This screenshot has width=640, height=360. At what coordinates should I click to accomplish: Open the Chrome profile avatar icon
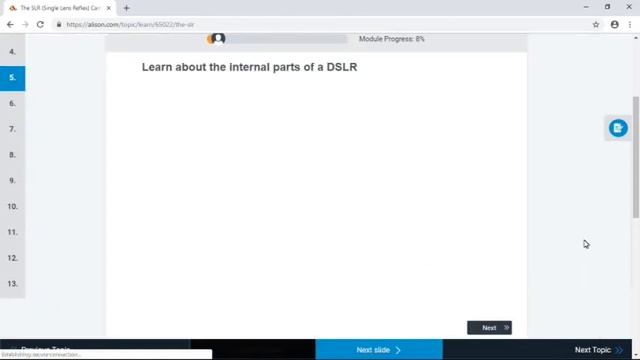[x=614, y=24]
